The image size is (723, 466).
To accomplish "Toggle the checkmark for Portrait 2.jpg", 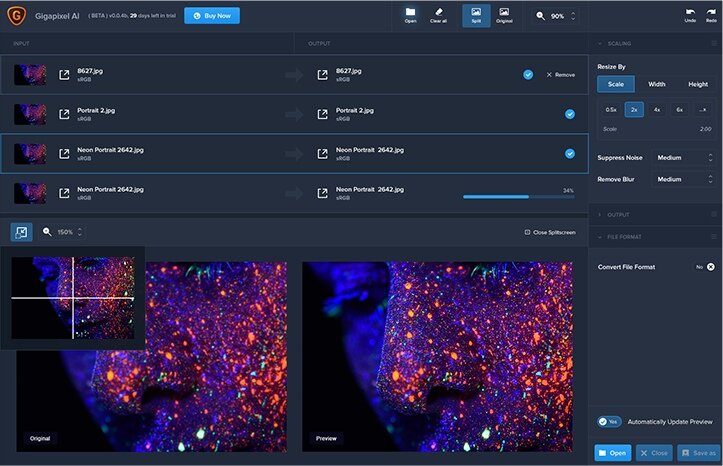I will click(570, 114).
